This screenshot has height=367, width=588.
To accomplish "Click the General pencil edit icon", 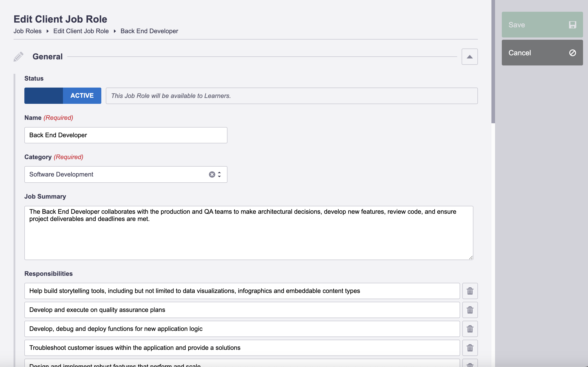I will click(19, 57).
